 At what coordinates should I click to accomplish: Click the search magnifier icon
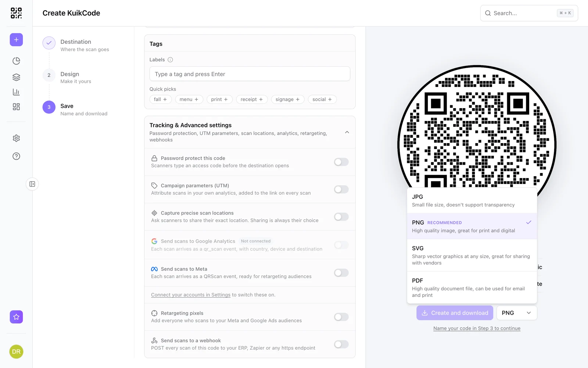488,13
